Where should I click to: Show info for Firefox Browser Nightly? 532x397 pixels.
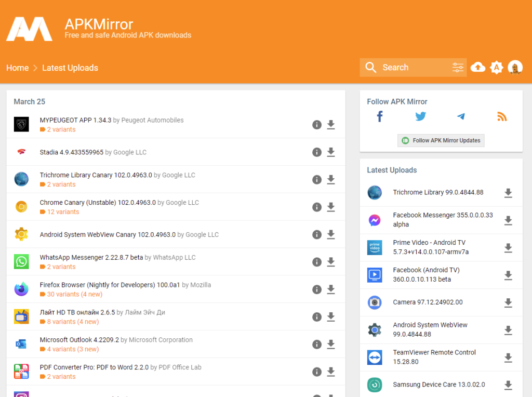[317, 290]
